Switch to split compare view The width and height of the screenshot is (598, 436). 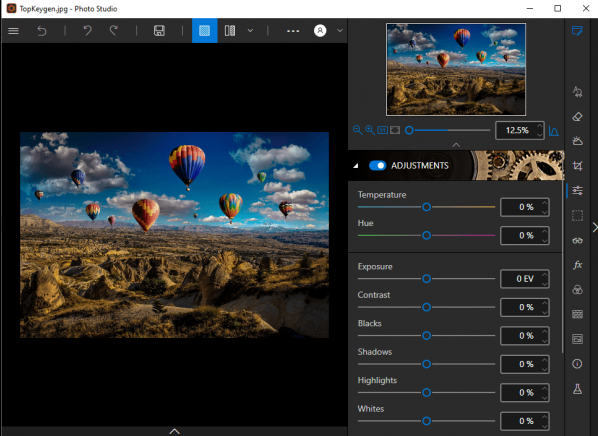pos(230,31)
